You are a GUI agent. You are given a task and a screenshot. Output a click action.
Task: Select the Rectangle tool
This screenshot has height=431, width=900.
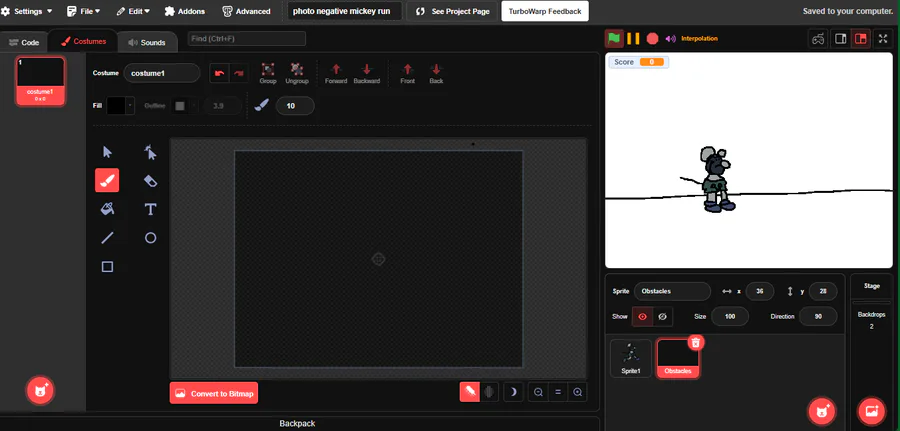107,266
